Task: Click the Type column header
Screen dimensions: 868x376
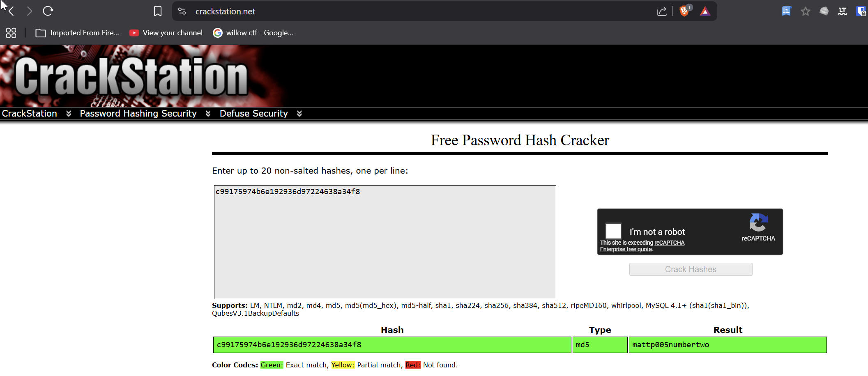Action: [x=600, y=330]
